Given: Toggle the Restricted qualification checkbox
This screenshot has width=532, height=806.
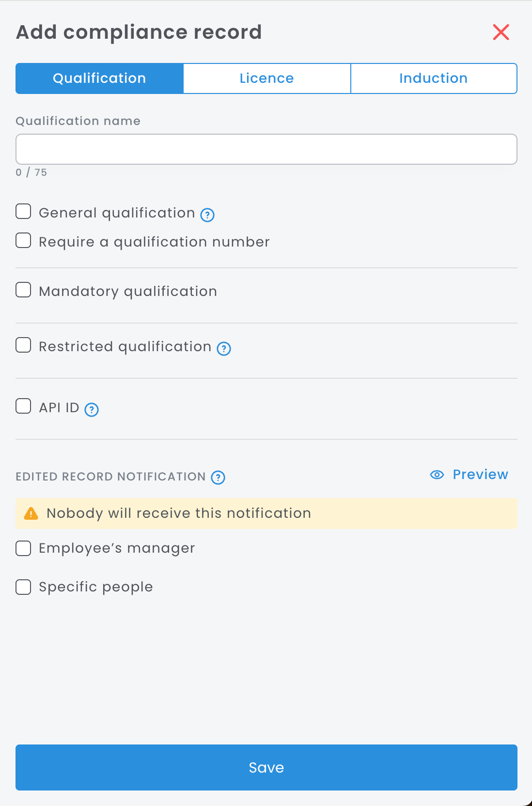Looking at the screenshot, I should click(23, 345).
